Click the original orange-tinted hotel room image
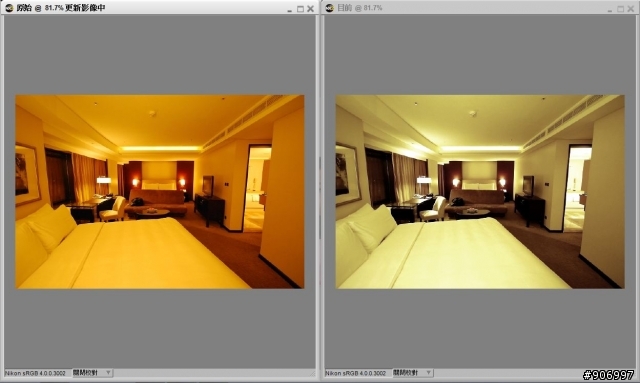640x383 pixels. (x=160, y=192)
